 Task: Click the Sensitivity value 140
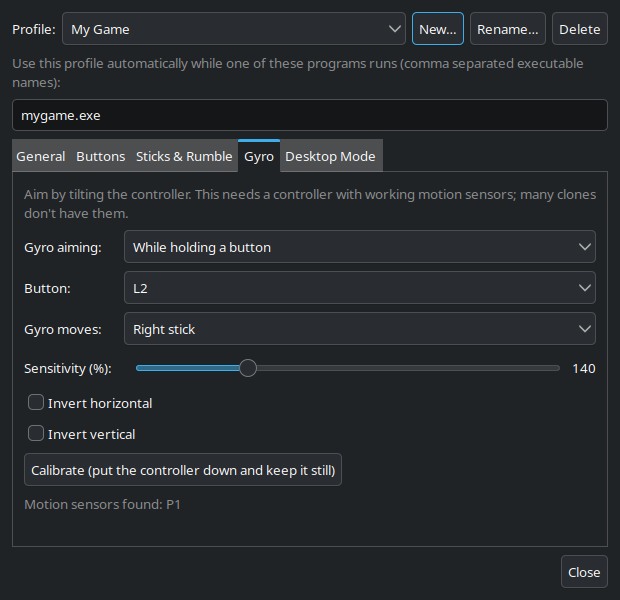pos(584,369)
